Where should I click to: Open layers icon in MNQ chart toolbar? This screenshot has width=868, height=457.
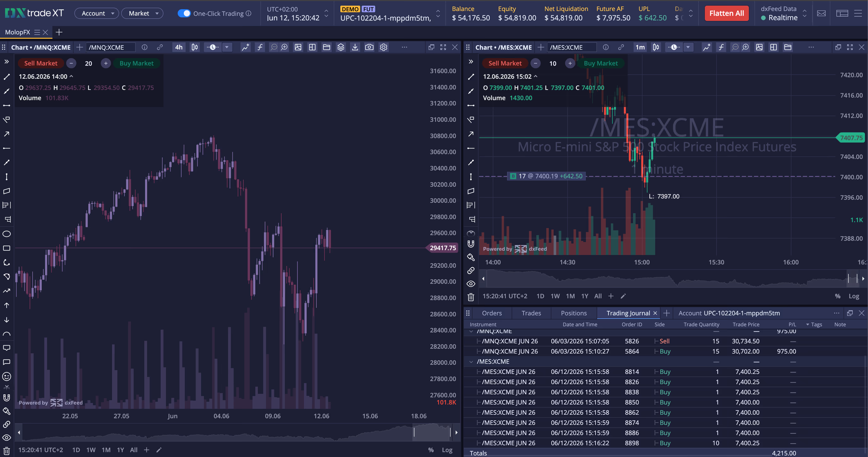[x=341, y=47]
